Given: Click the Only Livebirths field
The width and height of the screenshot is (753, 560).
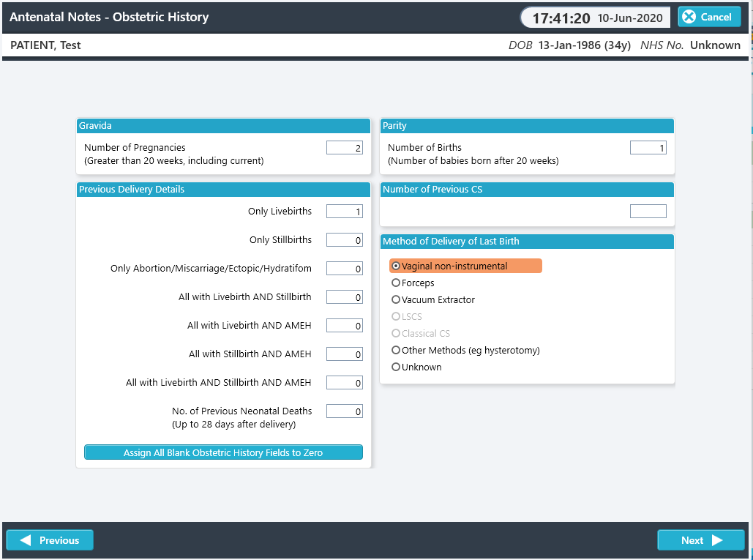Looking at the screenshot, I should (345, 212).
